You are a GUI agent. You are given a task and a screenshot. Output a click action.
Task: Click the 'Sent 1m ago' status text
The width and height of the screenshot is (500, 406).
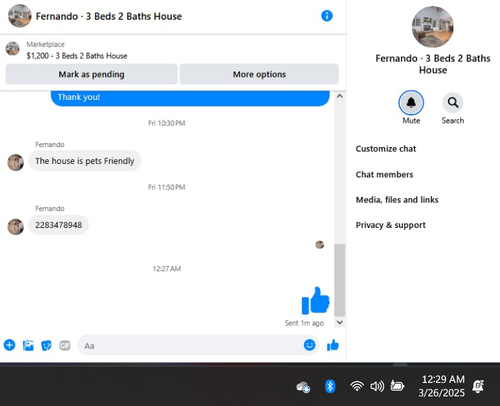[304, 323]
